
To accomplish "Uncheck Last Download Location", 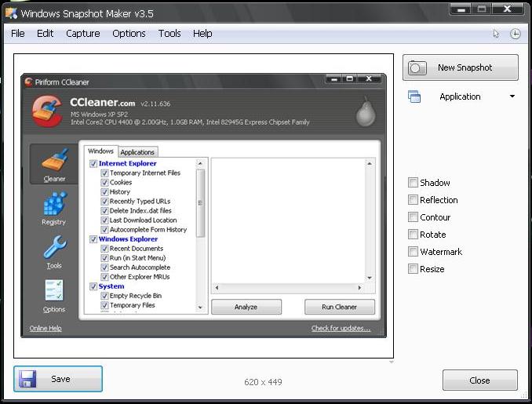I will (104, 220).
